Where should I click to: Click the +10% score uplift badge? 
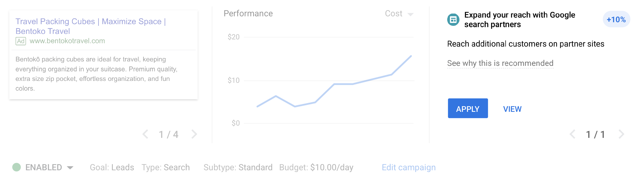coord(616,19)
